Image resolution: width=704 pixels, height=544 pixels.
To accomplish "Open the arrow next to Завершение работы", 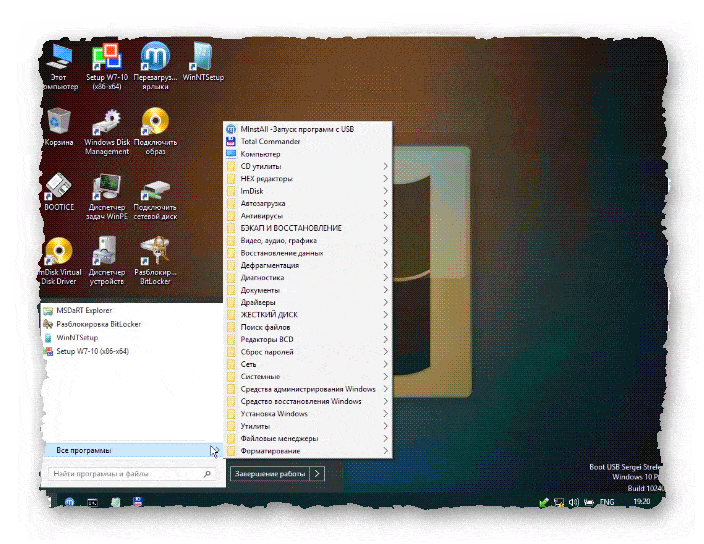I will [317, 474].
